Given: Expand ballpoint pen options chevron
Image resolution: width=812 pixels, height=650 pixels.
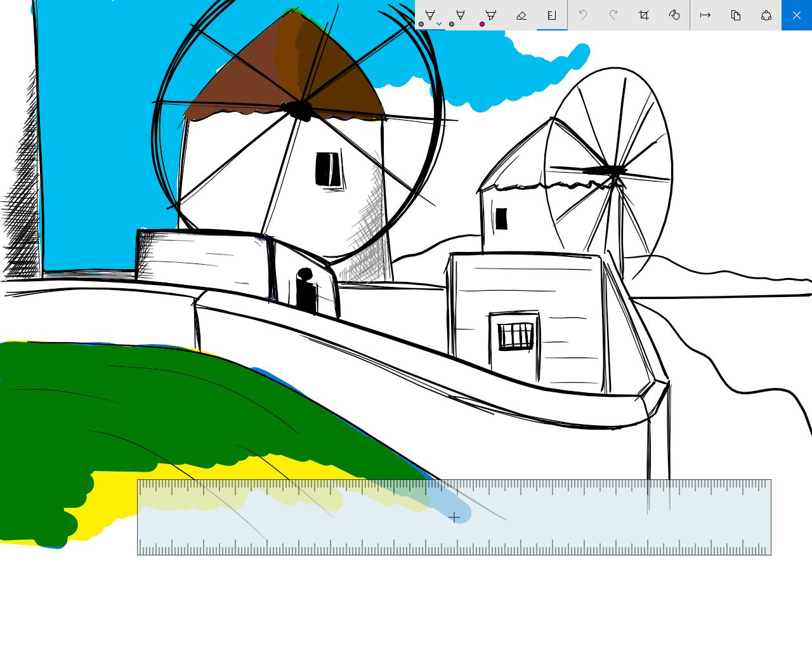Looking at the screenshot, I should (x=439, y=24).
